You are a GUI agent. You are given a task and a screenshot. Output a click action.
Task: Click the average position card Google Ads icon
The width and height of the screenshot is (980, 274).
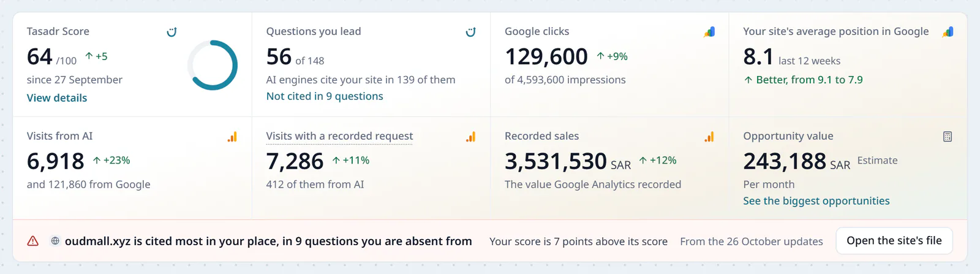(x=948, y=32)
